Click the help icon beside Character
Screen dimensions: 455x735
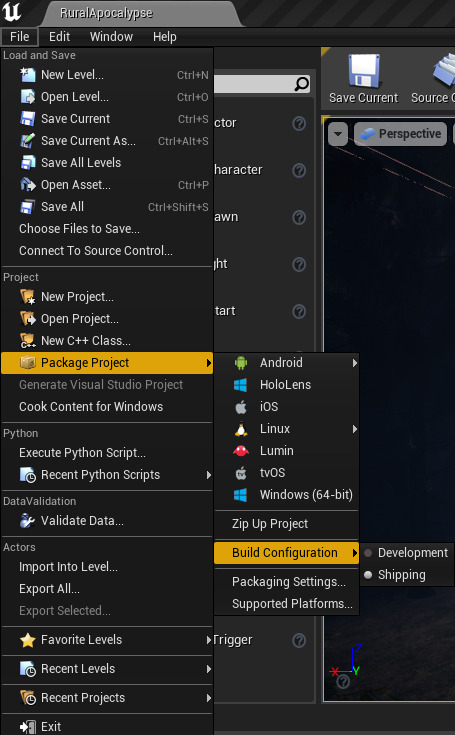(299, 170)
